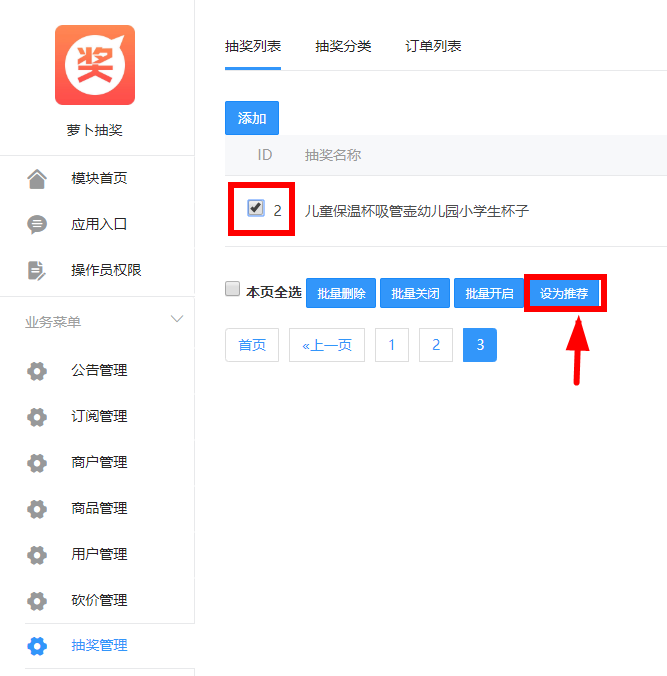The width and height of the screenshot is (667, 676).
Task: Go to 应用入口 menu item
Action: (97, 225)
